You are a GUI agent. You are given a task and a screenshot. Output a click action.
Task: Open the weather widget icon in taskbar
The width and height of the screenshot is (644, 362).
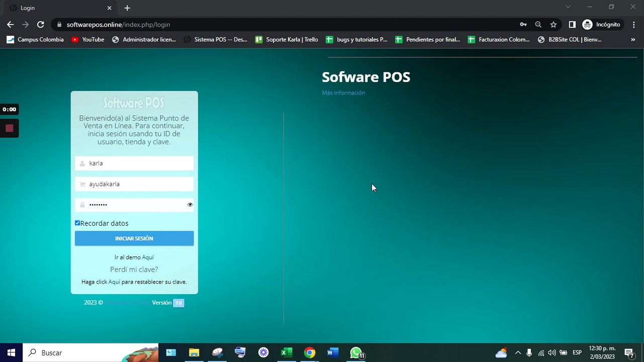[x=501, y=353]
